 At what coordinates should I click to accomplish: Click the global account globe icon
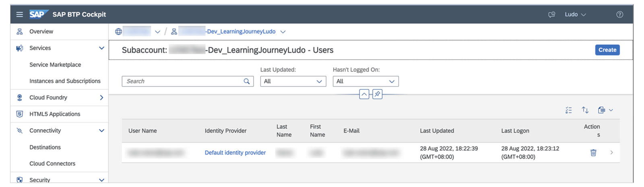pos(118,31)
